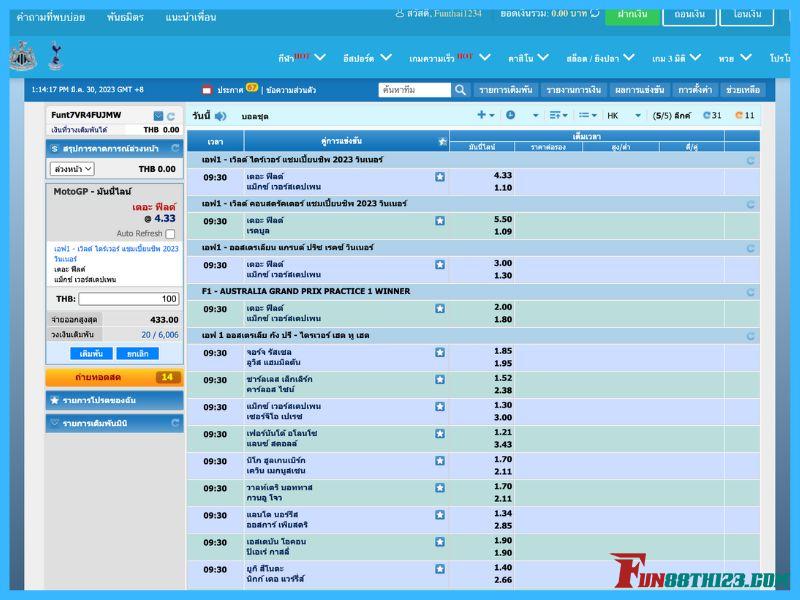The height and width of the screenshot is (600, 800).
Task: Refresh the total balance at top
Action: (x=595, y=13)
